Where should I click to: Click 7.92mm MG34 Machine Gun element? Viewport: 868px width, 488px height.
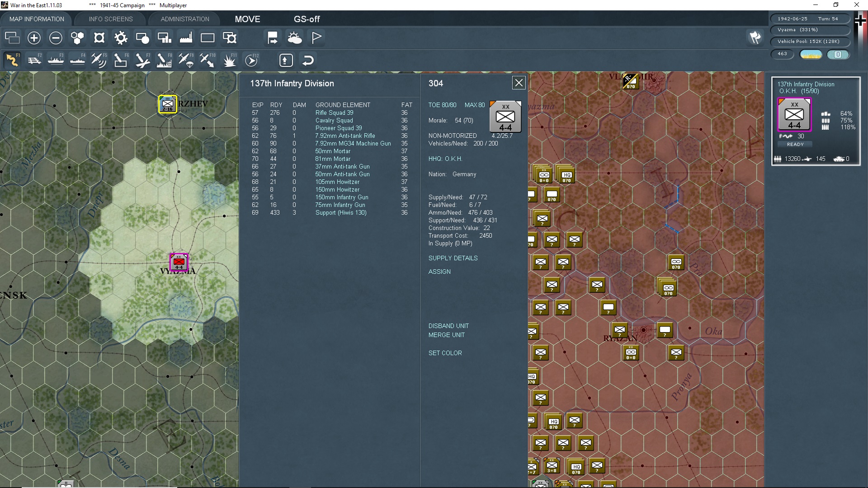pyautogui.click(x=353, y=143)
